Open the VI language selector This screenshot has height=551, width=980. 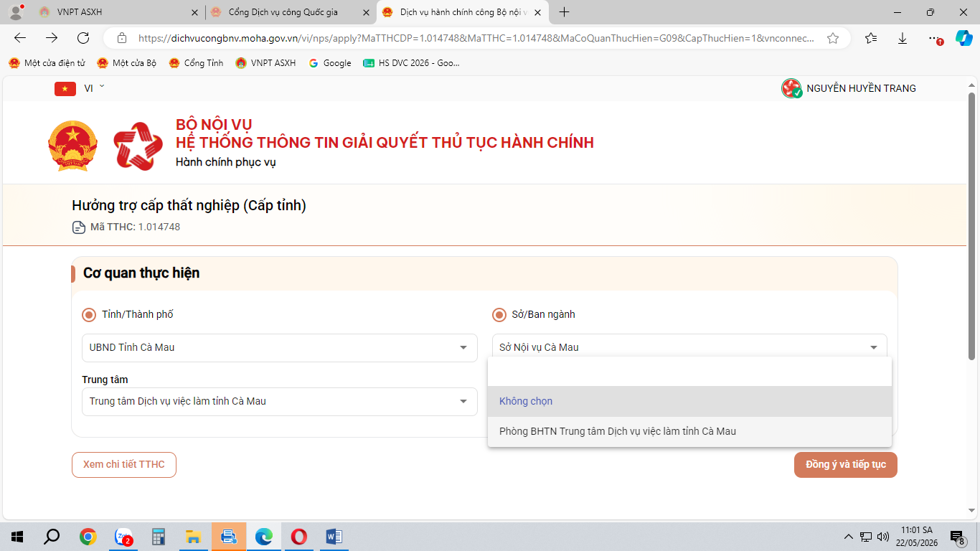[x=94, y=88]
